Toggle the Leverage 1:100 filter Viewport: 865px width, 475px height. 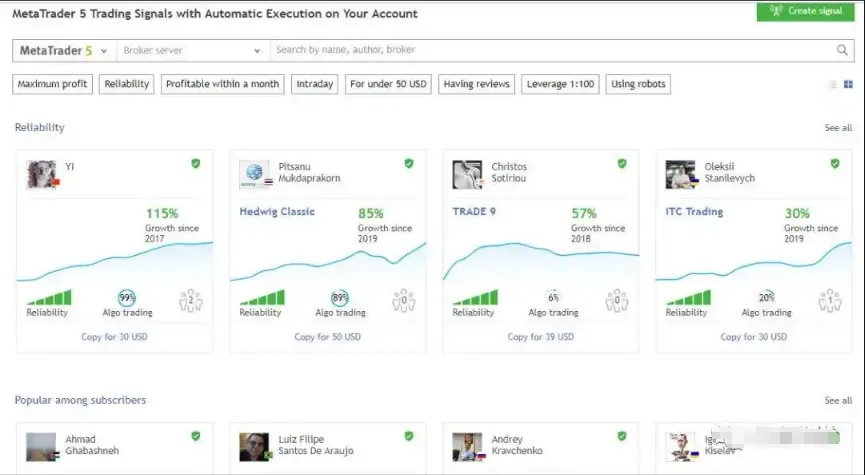pyautogui.click(x=561, y=84)
